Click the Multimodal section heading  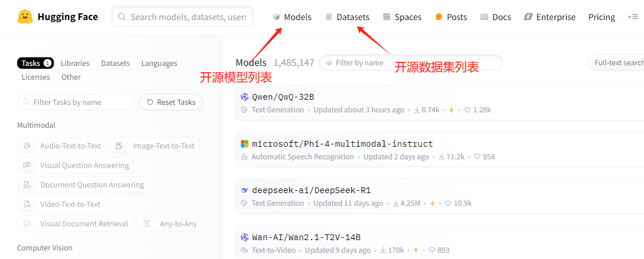[36, 125]
